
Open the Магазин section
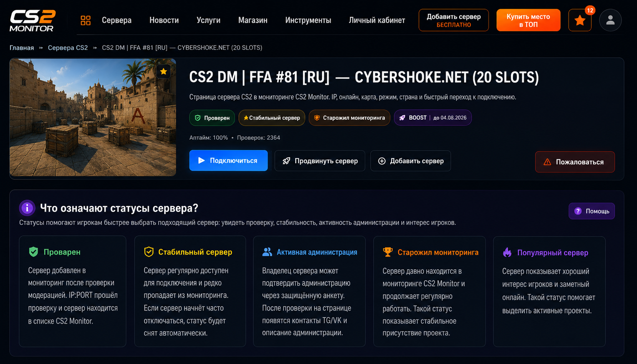pos(253,20)
